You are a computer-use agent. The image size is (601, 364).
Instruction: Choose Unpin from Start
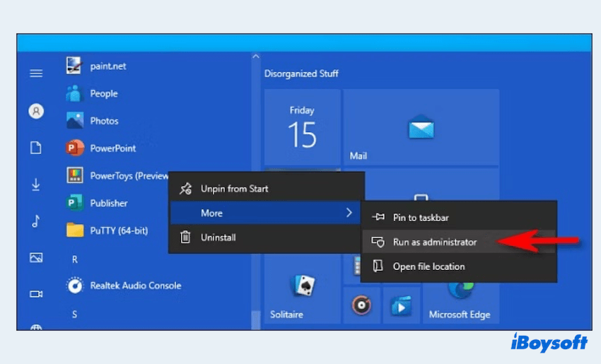point(267,189)
